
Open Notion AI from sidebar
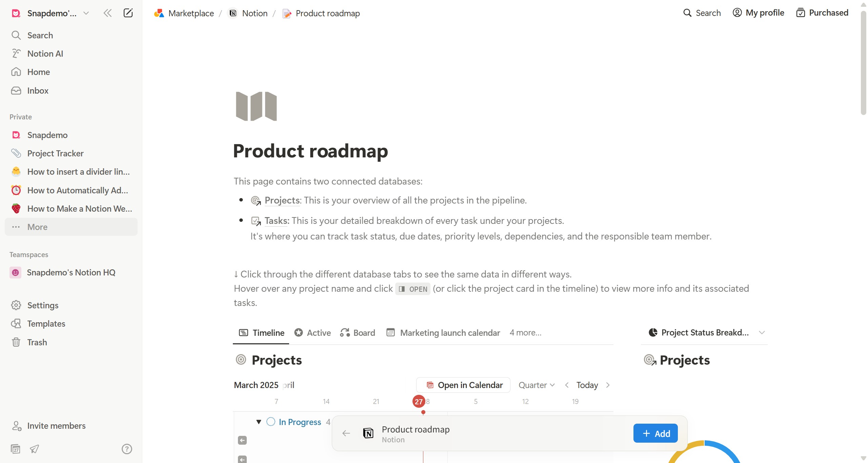click(71, 54)
